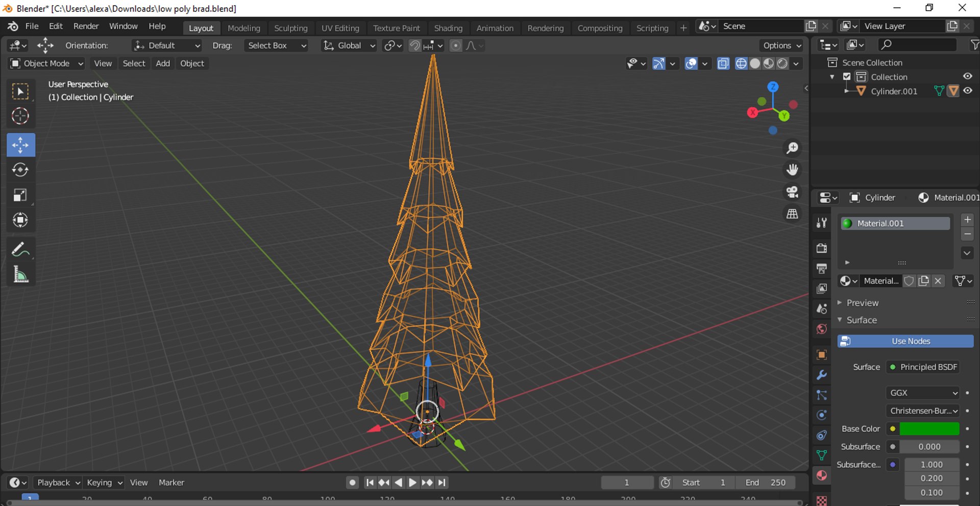Click the pan view hand icon
This screenshot has width=980, height=506.
point(792,170)
